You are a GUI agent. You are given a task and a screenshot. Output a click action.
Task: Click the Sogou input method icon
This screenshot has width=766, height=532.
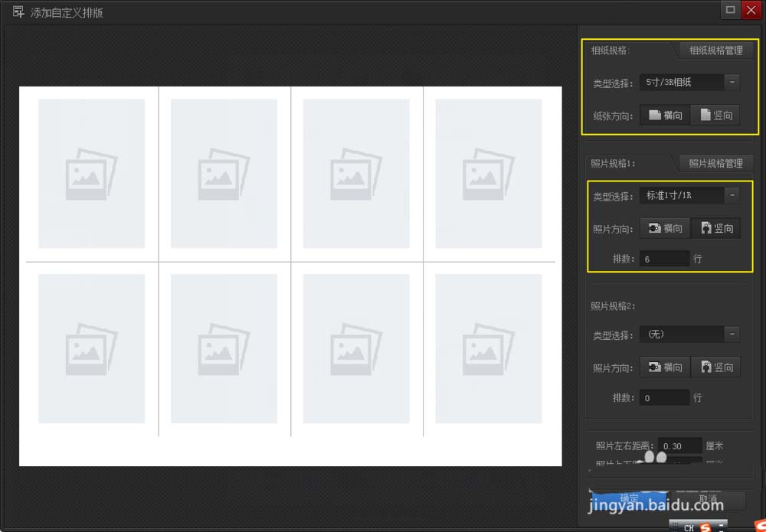click(705, 527)
